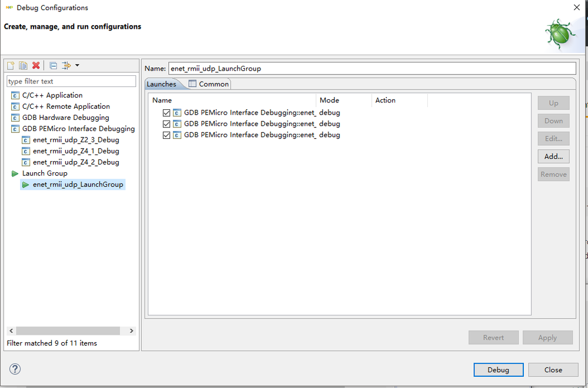Viewport: 588px width, 388px height.
Task: Click the New launch configuration icon
Action: [x=11, y=65]
